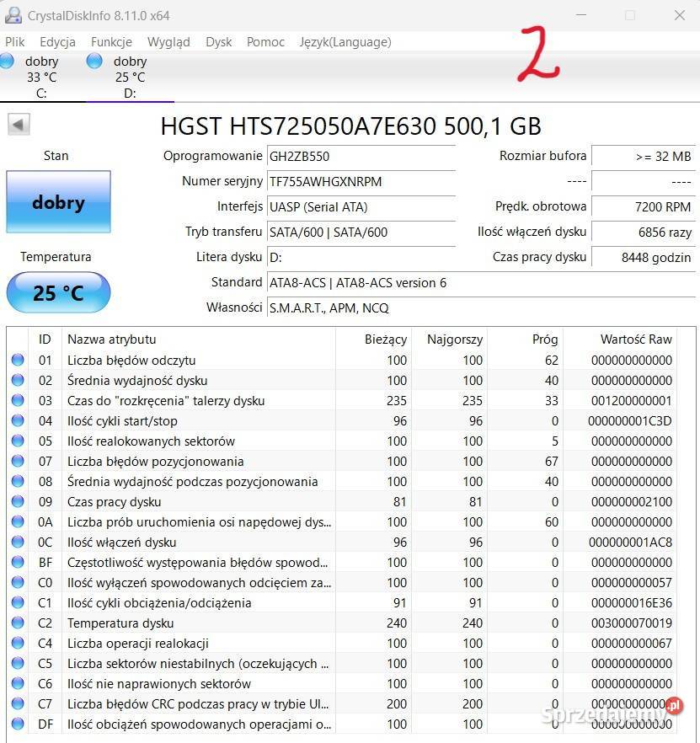This screenshot has height=743, width=700.
Task: Click the blue 'dobry' health status button
Action: click(58, 202)
